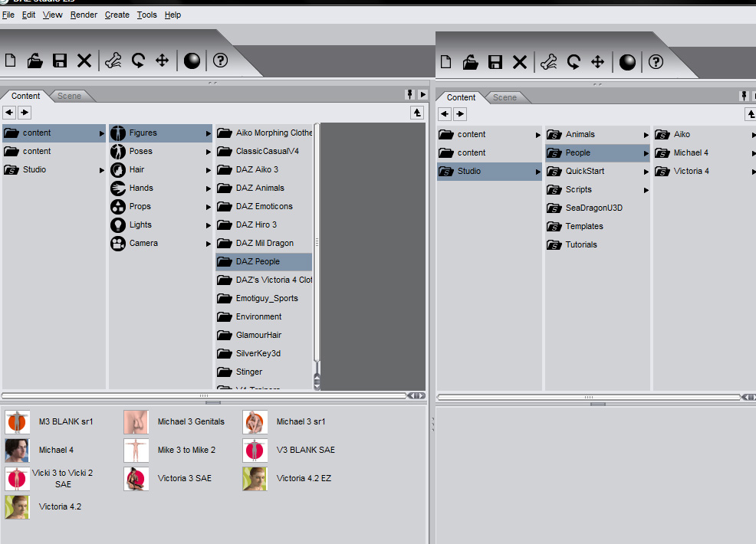
Task: Open the Edit menu
Action: (28, 15)
